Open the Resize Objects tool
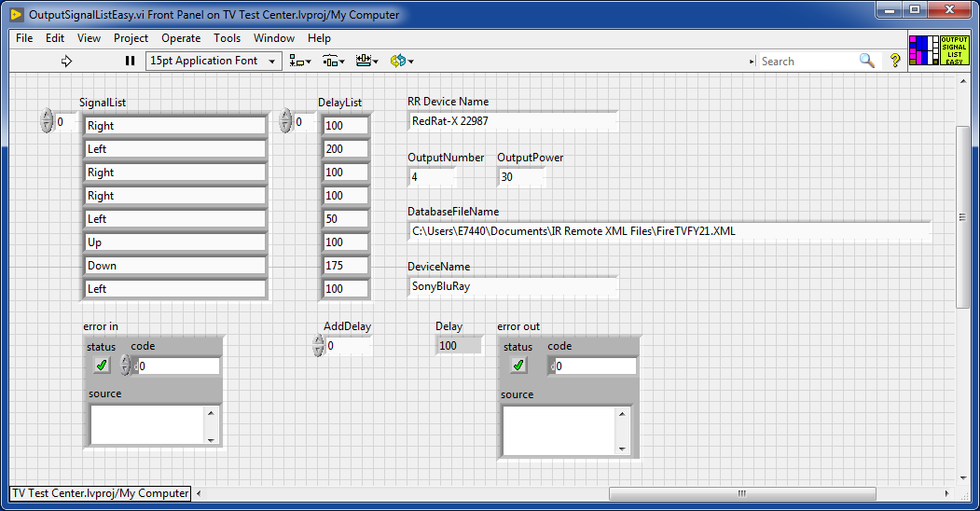Viewport: 980px width, 511px height. coord(366,61)
